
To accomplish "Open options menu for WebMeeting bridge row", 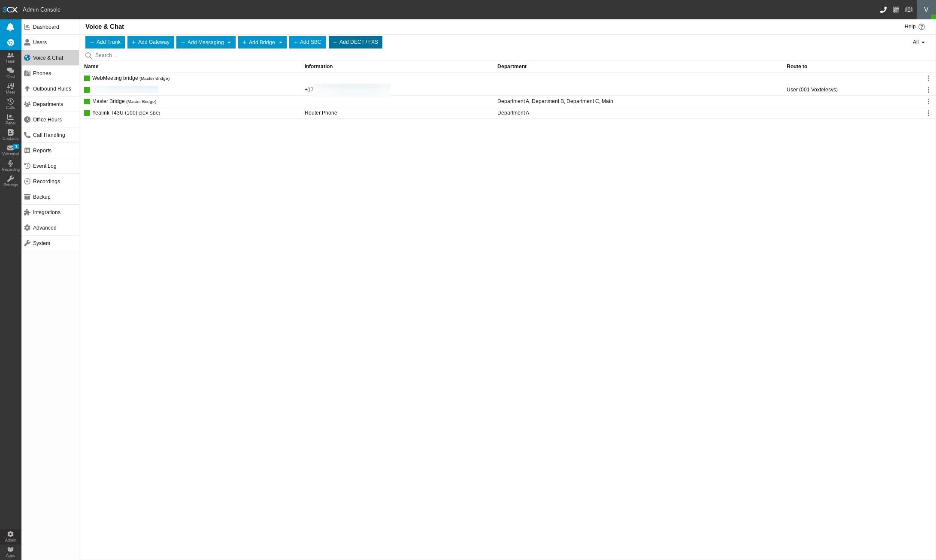I will tap(928, 78).
